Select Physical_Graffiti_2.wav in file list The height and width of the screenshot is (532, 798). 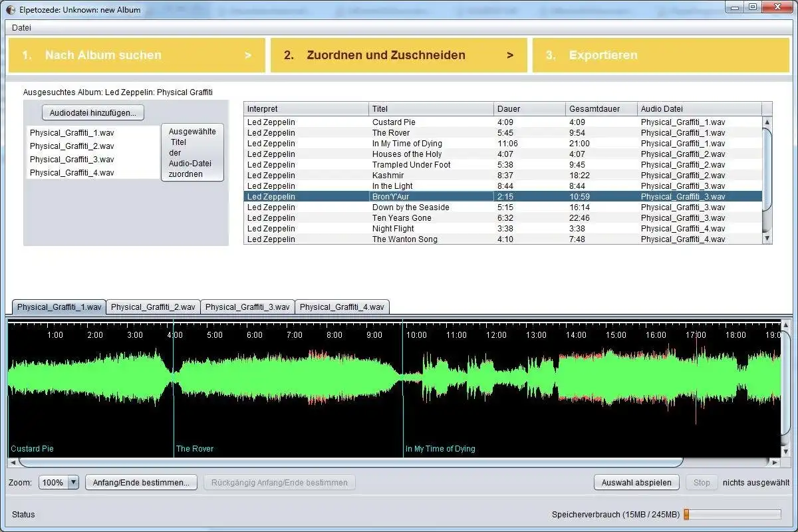[93, 146]
